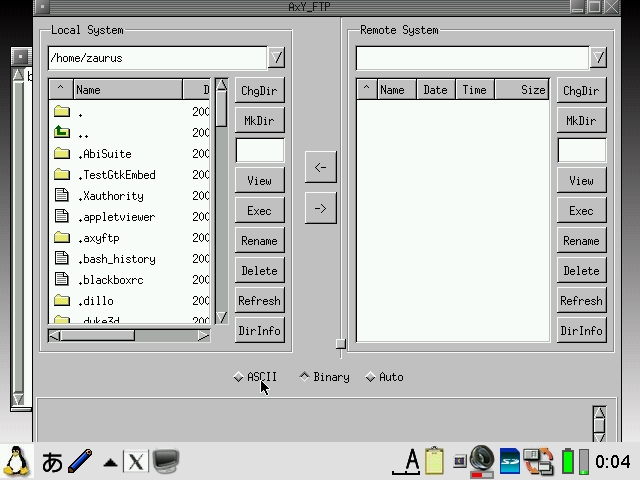Screen dimensions: 640x480
Task: Click the speaker volume tray icon
Action: tap(481, 460)
